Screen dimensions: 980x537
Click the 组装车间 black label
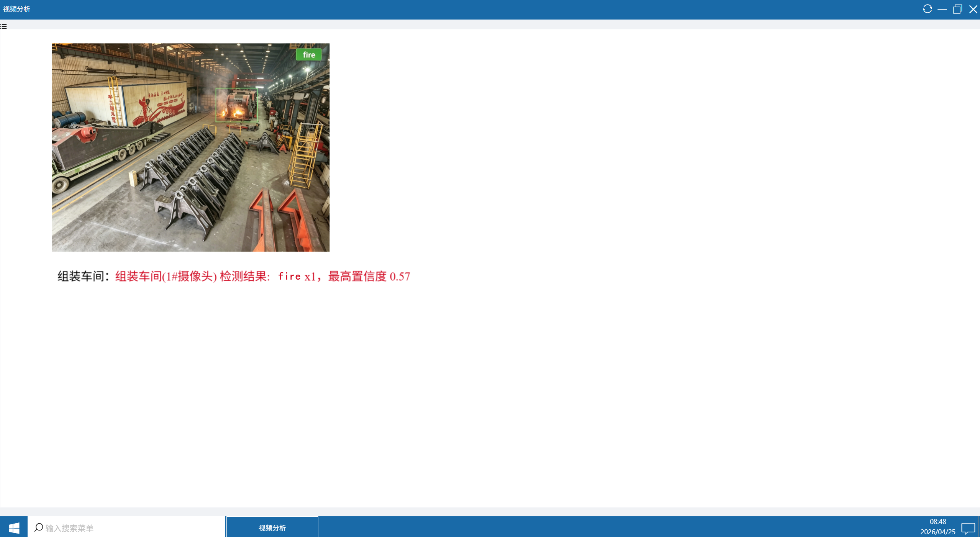coord(80,276)
